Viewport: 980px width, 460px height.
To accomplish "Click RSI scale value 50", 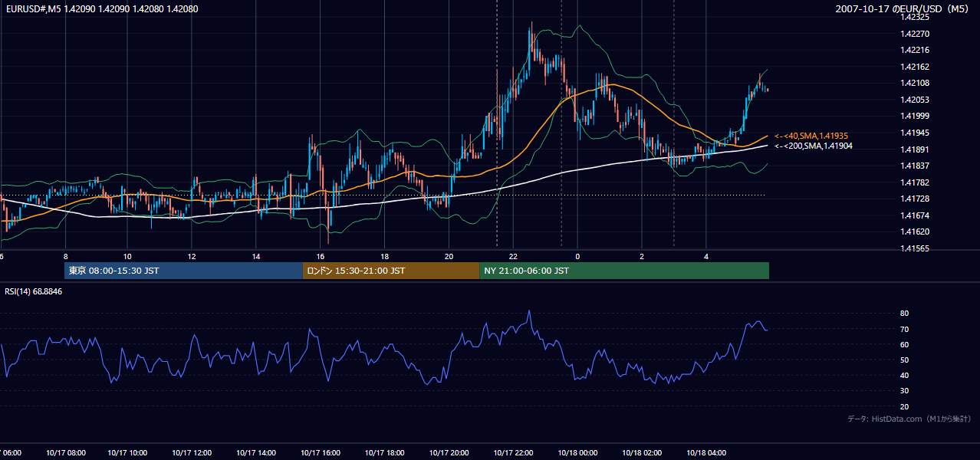I will tap(905, 360).
